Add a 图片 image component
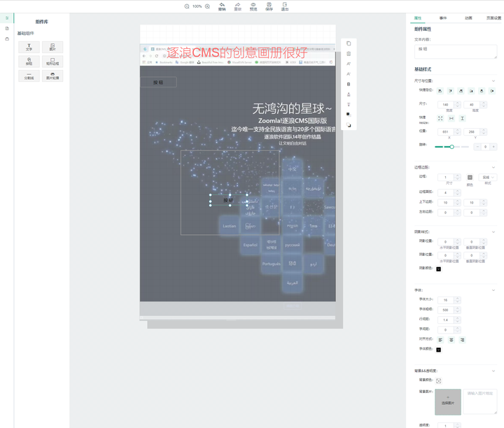 click(x=52, y=47)
